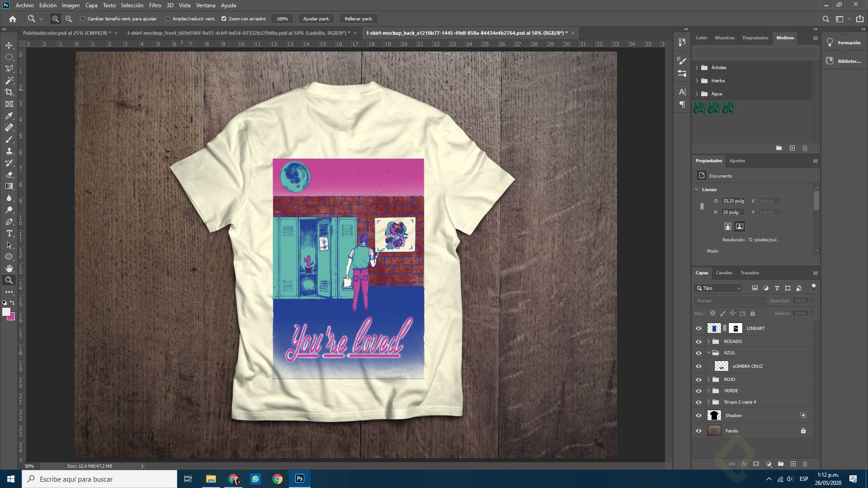This screenshot has height=488, width=868.
Task: Select the Hand tool
Action: pos(9,268)
